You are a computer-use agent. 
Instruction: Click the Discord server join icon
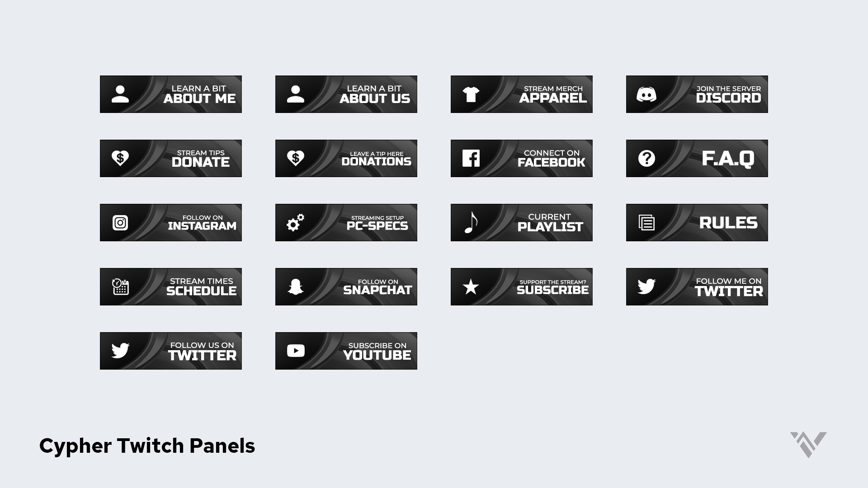point(646,94)
